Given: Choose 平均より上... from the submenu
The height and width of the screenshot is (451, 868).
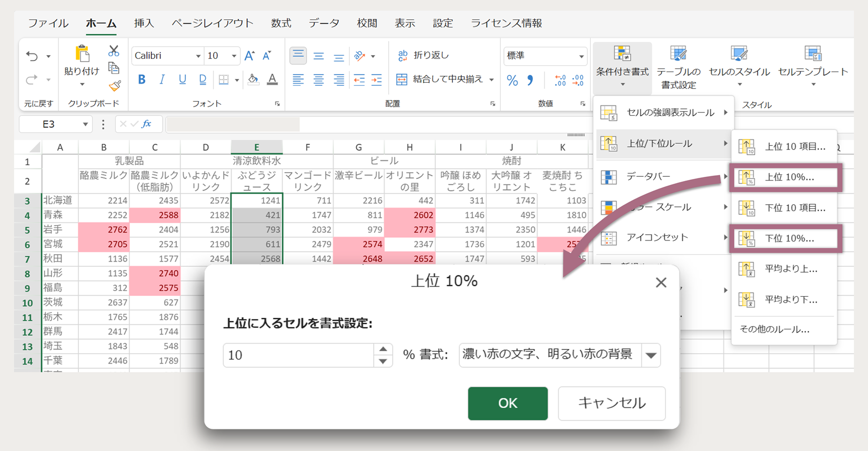Looking at the screenshot, I should pyautogui.click(x=784, y=269).
